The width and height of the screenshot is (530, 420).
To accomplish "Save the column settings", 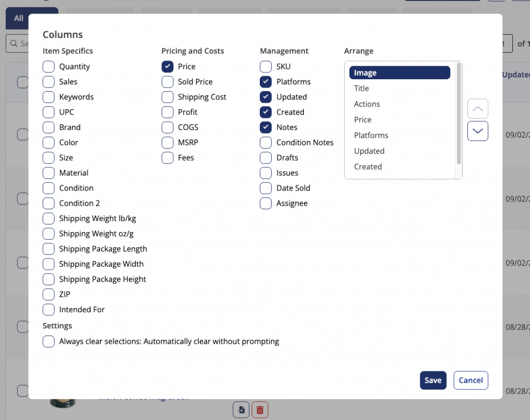I will tap(433, 381).
